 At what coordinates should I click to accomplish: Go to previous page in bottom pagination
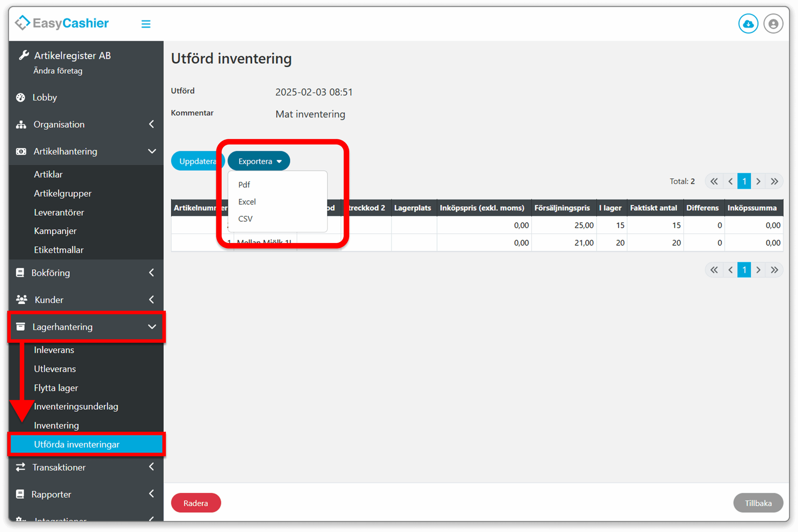coord(730,270)
